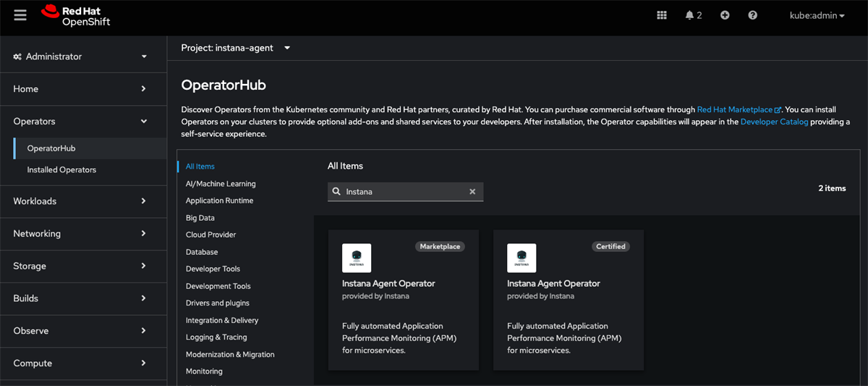Open the Certified Instana Agent Operator card
The image size is (868, 386).
569,300
